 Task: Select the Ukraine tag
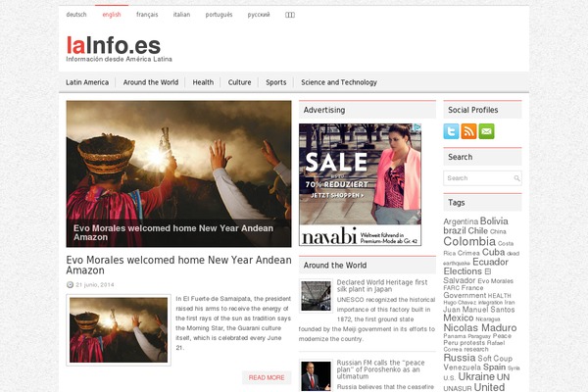pyautogui.click(x=476, y=376)
